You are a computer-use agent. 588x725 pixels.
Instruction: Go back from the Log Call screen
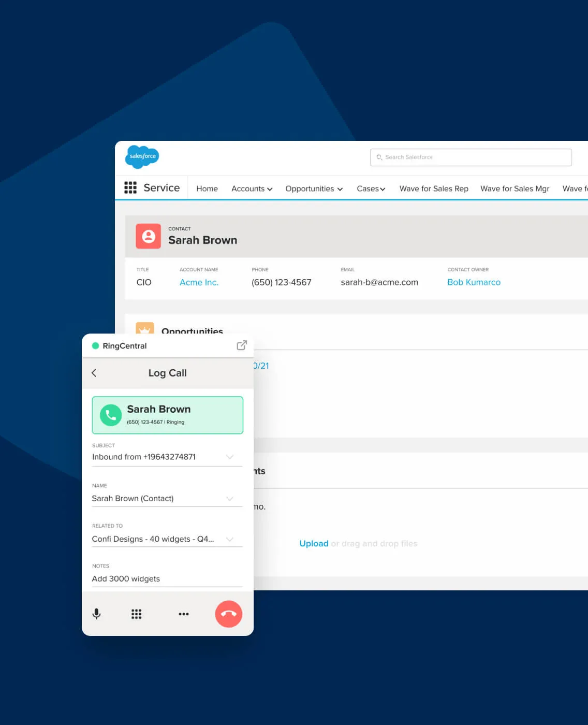94,373
